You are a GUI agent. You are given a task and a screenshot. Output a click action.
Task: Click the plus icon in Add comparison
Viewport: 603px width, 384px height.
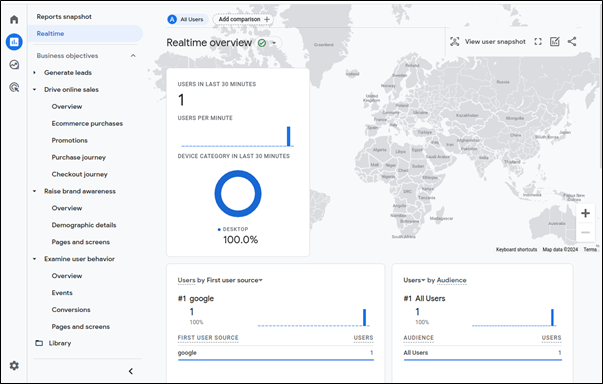point(267,19)
